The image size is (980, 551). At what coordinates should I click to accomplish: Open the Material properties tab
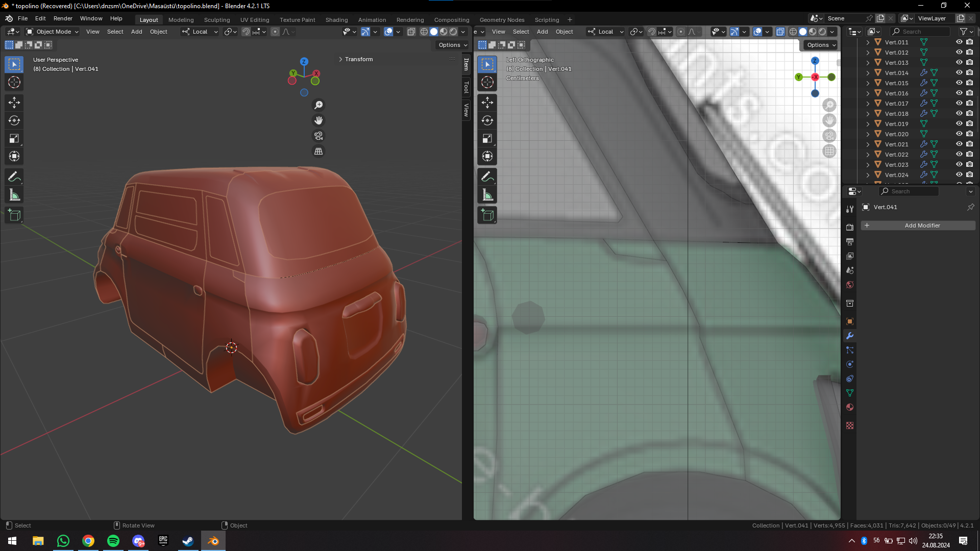tap(850, 407)
